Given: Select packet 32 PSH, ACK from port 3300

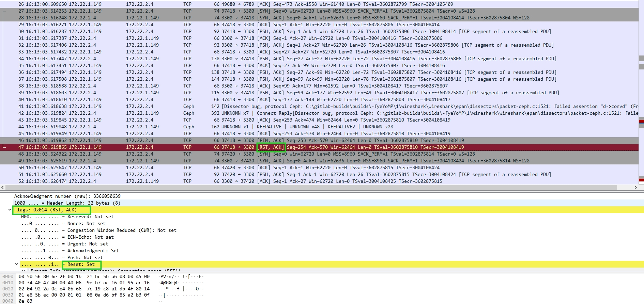Looking at the screenshot, I should [x=319, y=45].
